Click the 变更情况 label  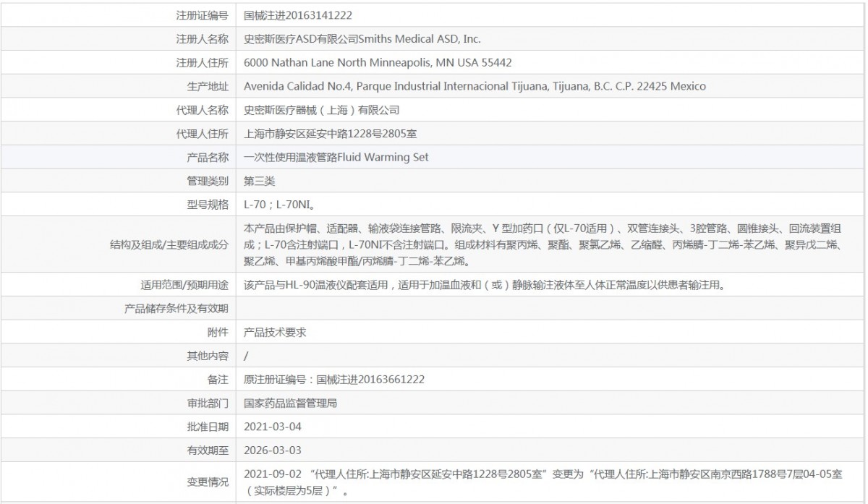(208, 482)
